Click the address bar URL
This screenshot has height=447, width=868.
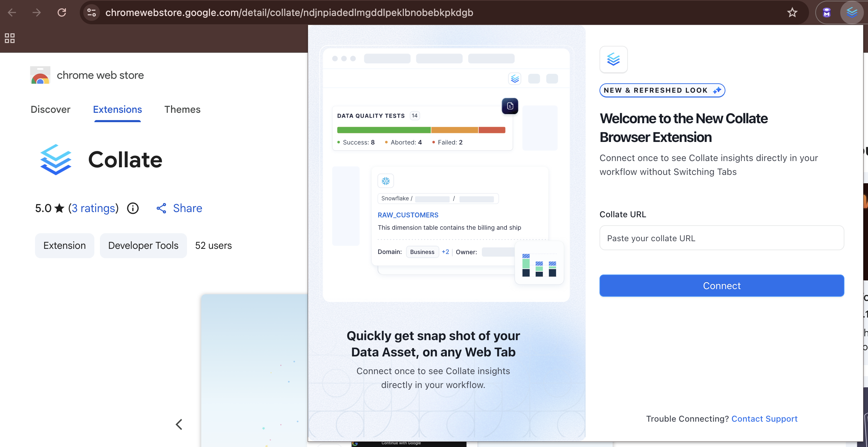289,13
